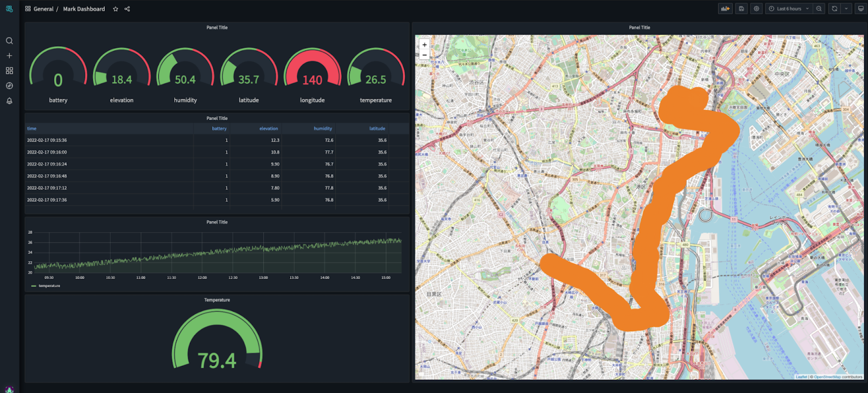Screen dimensions: 868x393
Task: Open the Explore compass icon
Action: pos(9,86)
